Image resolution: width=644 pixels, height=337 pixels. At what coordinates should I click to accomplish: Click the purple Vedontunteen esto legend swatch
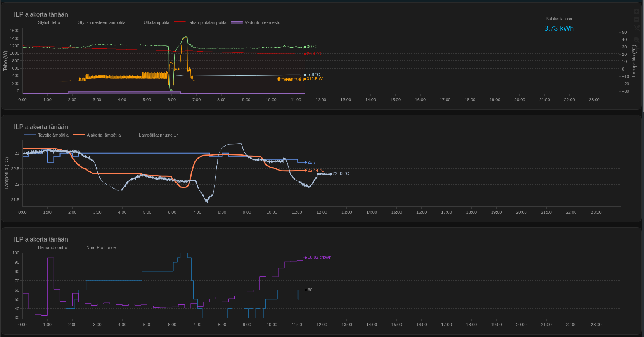tap(237, 22)
